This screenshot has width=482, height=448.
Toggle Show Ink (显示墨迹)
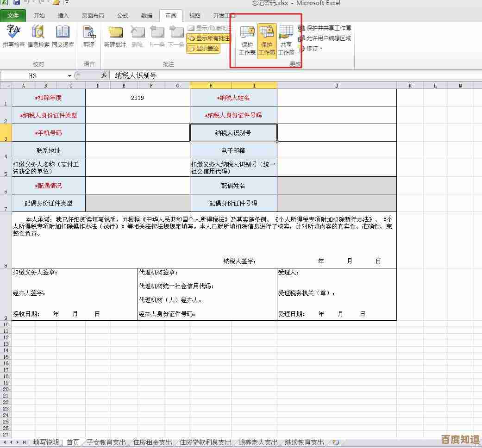coord(203,48)
